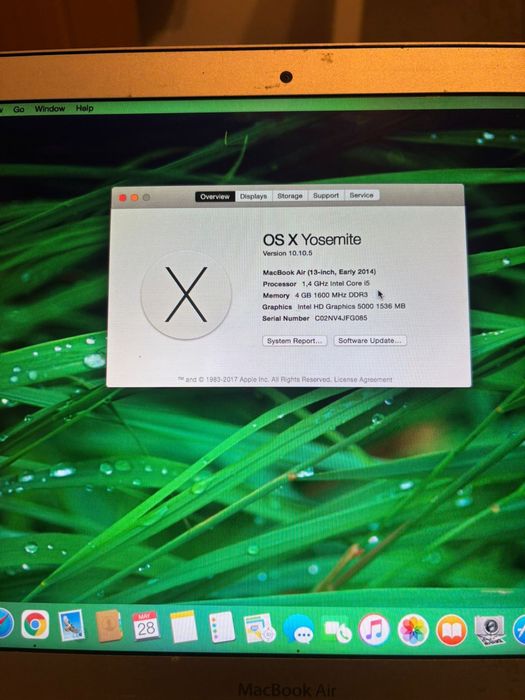525x700 pixels.
Task: Click the OS X Yosemite title
Action: (312, 240)
